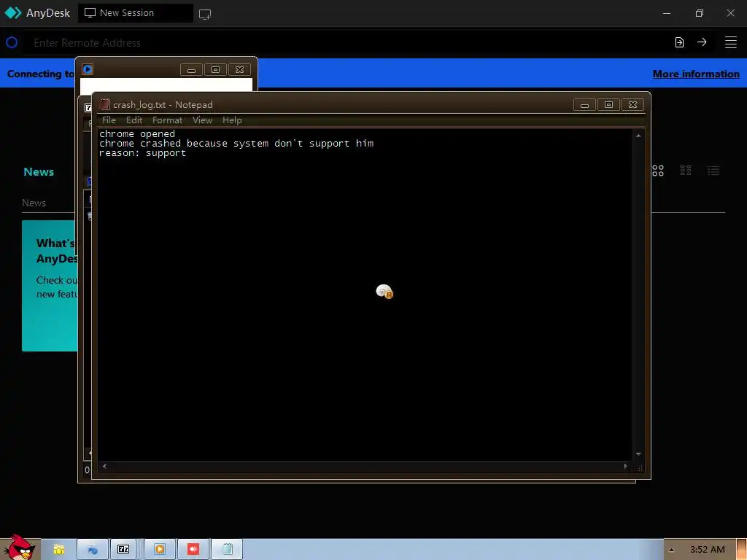Click the second pinned taskbar icon
This screenshot has height=560, width=747.
(93, 550)
